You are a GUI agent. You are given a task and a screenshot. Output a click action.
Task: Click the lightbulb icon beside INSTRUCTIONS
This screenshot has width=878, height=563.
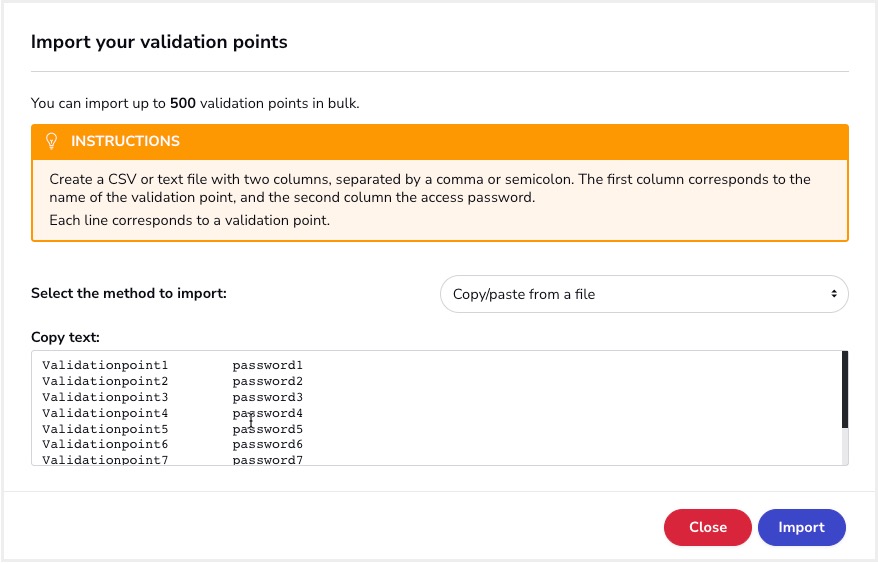(51, 141)
